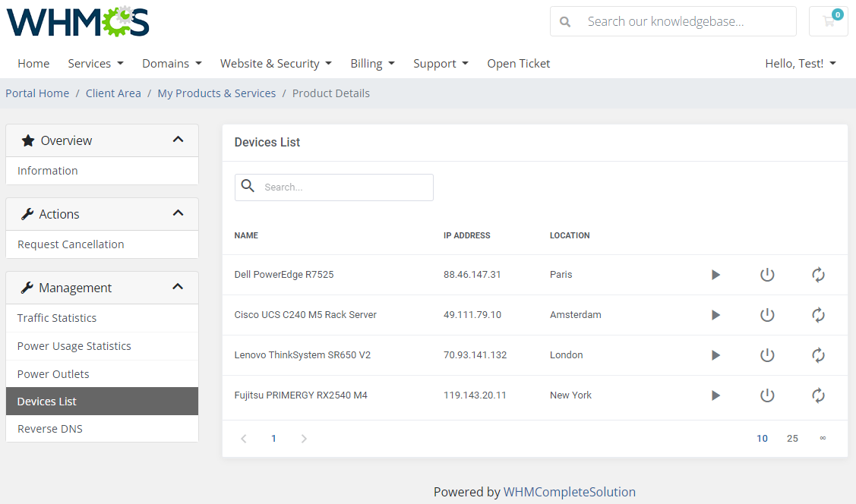Screen dimensions: 856x504
Task: Open the shopping cart
Action: click(828, 21)
